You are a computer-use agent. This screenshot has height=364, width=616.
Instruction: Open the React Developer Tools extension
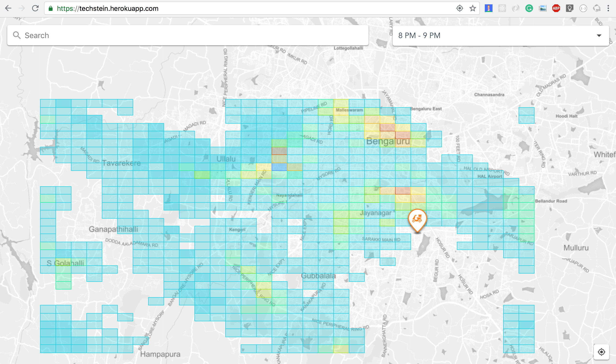point(502,8)
